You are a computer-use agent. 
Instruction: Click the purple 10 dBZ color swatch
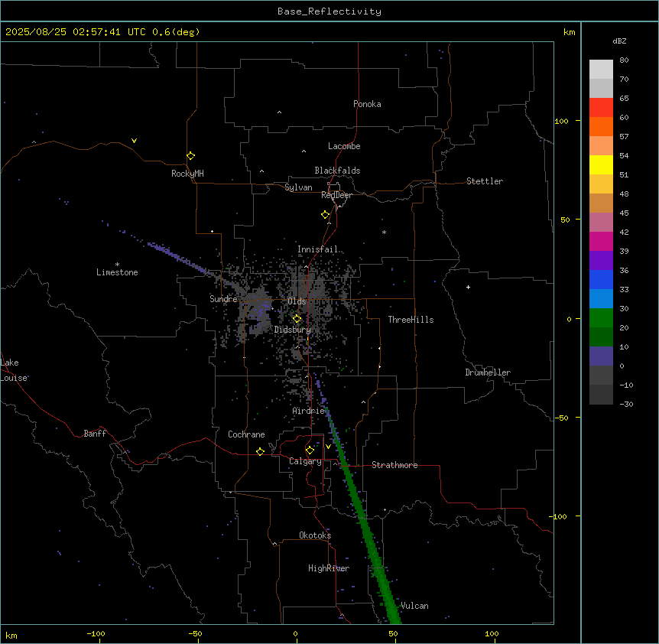point(601,356)
